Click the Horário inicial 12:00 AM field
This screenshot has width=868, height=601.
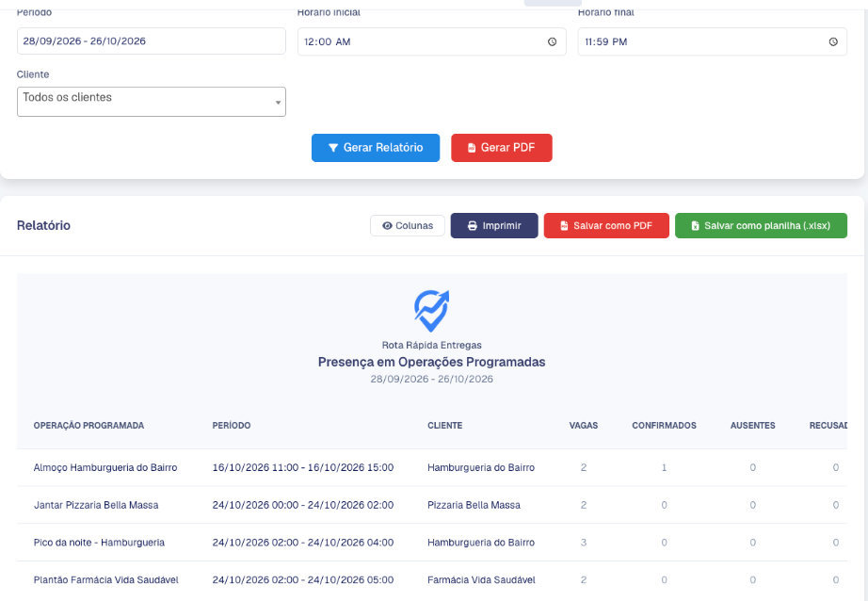[432, 41]
